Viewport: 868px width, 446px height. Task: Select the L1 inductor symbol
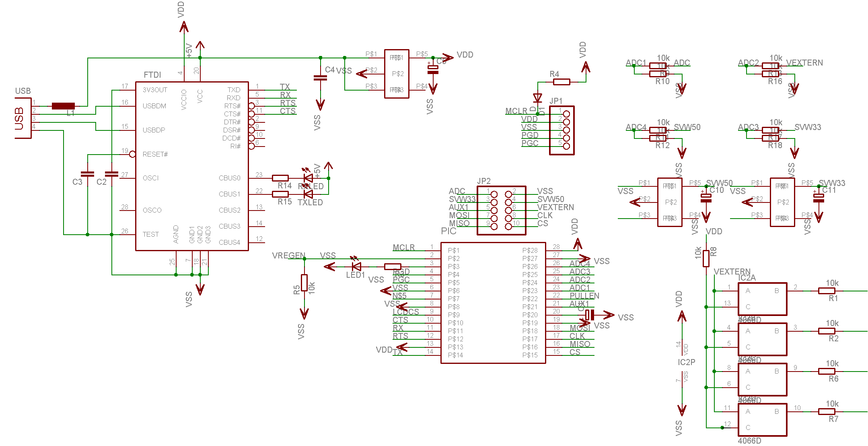(63, 106)
